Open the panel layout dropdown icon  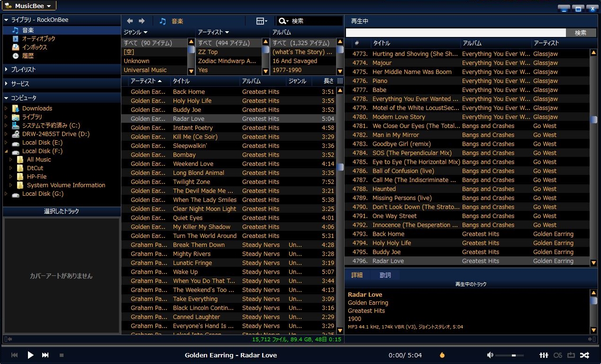(x=262, y=21)
